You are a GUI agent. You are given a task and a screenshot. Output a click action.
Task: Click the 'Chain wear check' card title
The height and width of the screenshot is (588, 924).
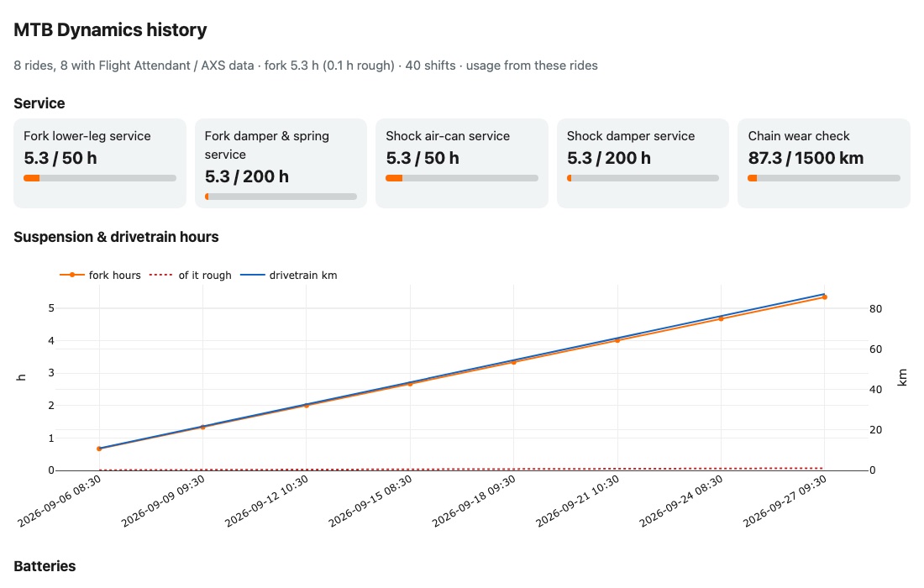coord(799,136)
